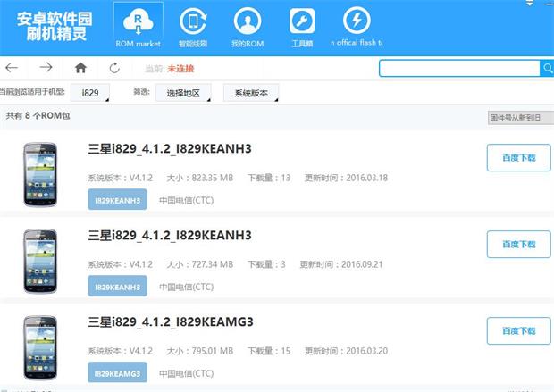The image size is (554, 392).
Task: Open the 选择地区 region filter
Action: click(x=183, y=93)
